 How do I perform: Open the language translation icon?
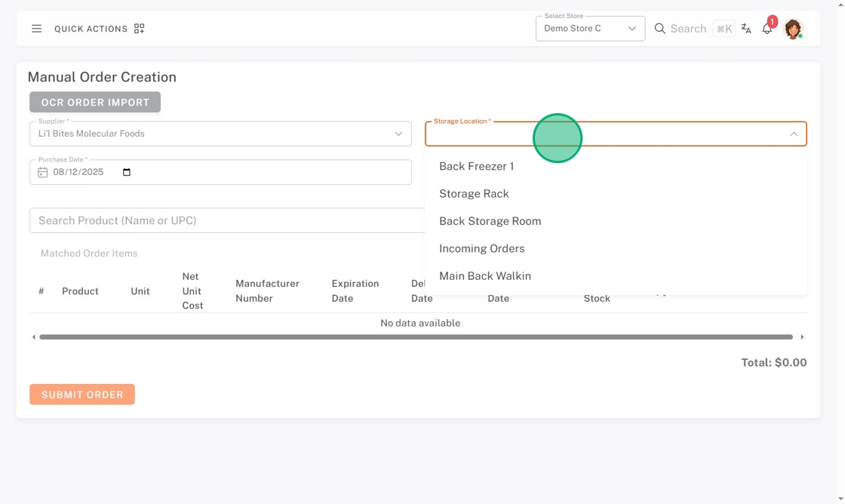pyautogui.click(x=746, y=29)
